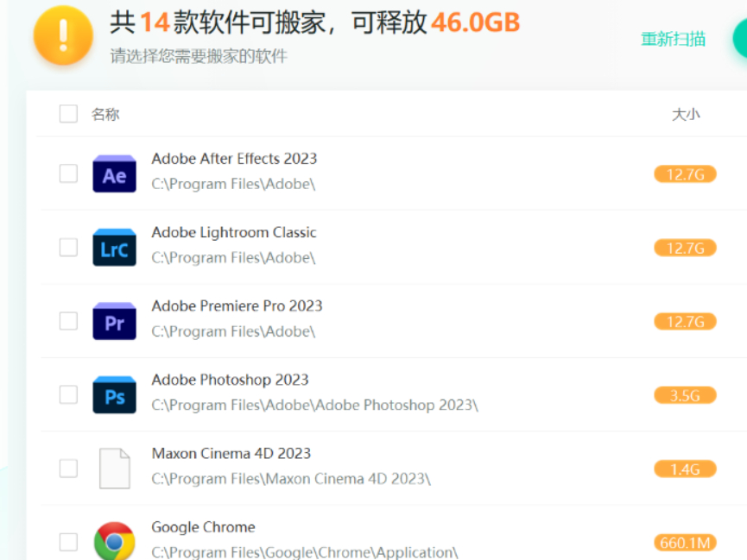Check the Google Chrome checkbox
This screenshot has width=747, height=560.
tap(68, 542)
